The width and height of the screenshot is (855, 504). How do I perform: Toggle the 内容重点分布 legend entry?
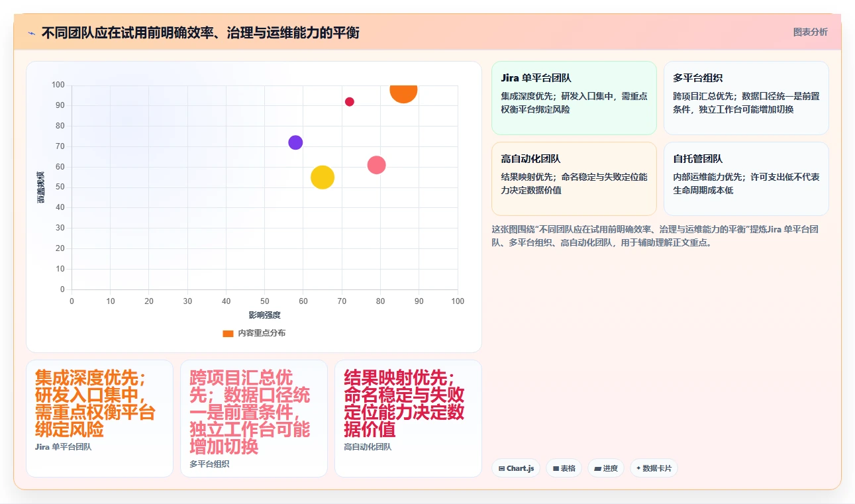click(x=254, y=333)
